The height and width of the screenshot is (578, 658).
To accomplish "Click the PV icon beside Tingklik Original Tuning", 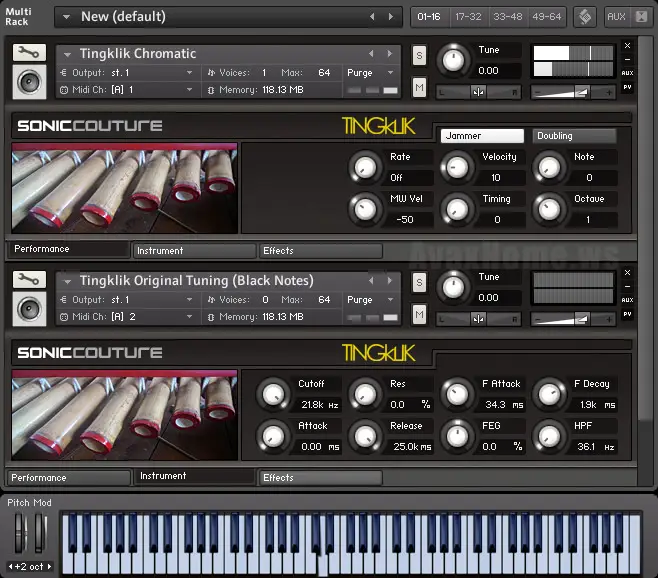I will point(627,314).
